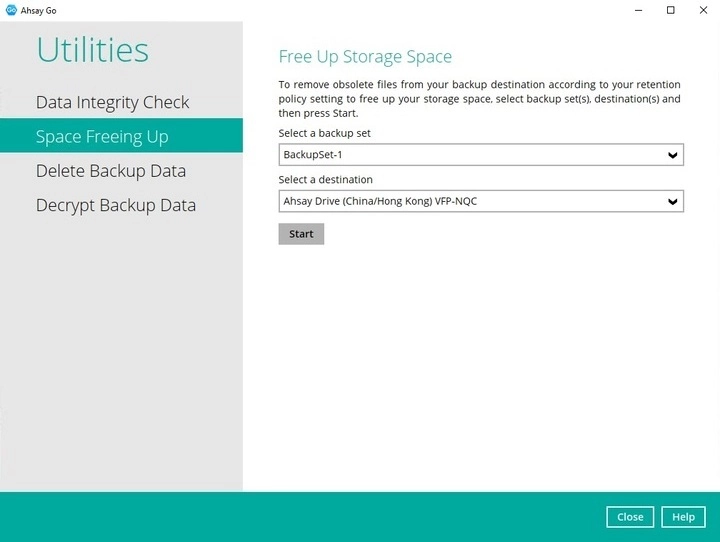Screen dimensions: 720x542
Task: Expand the backup set dropdown showing BackupSet-1
Action: pyautogui.click(x=481, y=155)
